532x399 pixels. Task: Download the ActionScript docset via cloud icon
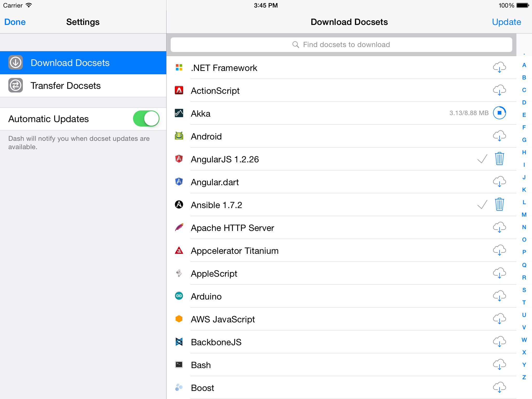[x=499, y=90]
